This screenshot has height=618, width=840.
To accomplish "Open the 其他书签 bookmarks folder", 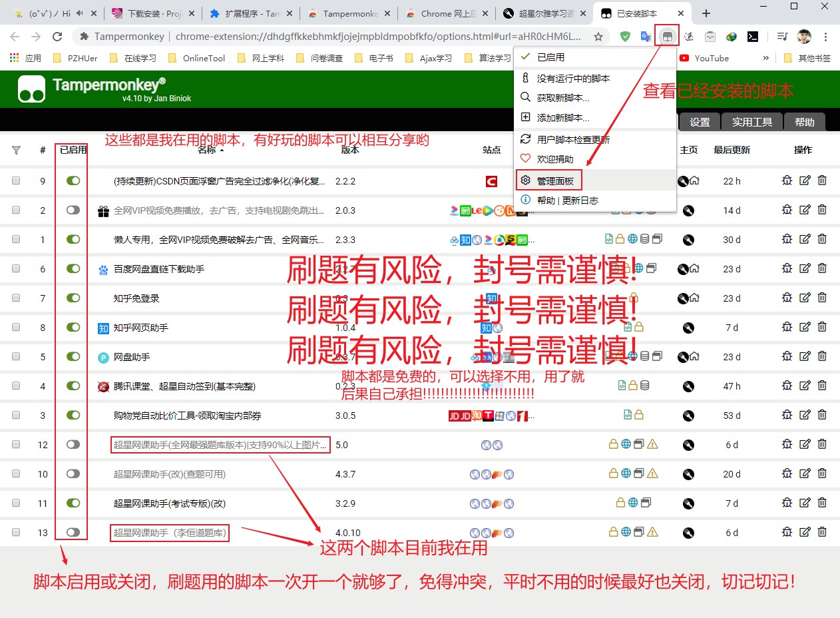I will (807, 58).
